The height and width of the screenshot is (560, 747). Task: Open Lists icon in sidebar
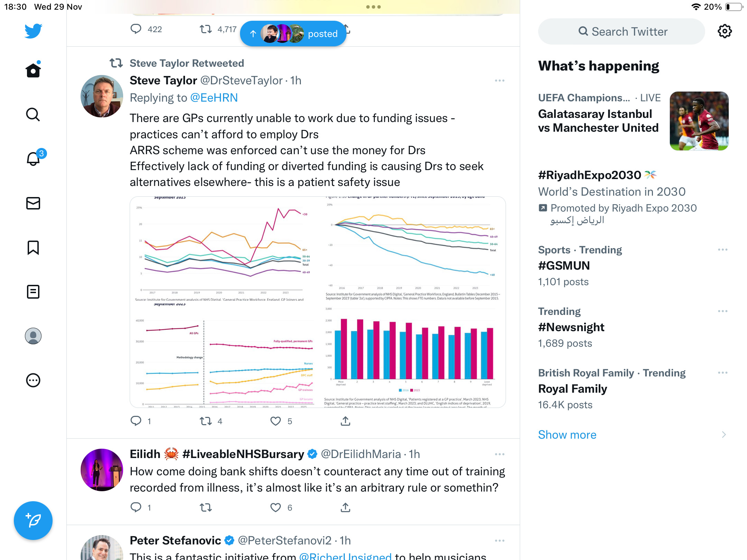click(33, 292)
